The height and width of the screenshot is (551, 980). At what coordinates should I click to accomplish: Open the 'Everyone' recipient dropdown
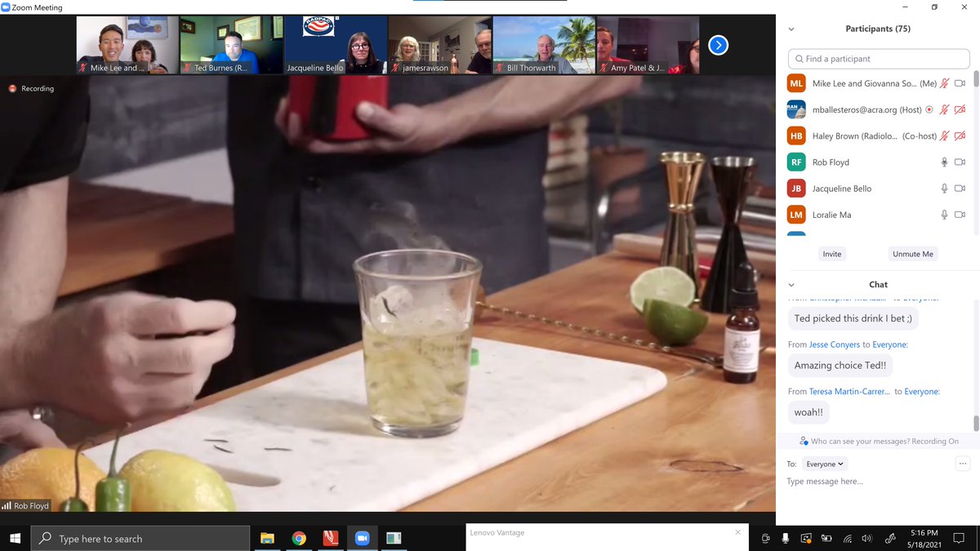pyautogui.click(x=824, y=464)
